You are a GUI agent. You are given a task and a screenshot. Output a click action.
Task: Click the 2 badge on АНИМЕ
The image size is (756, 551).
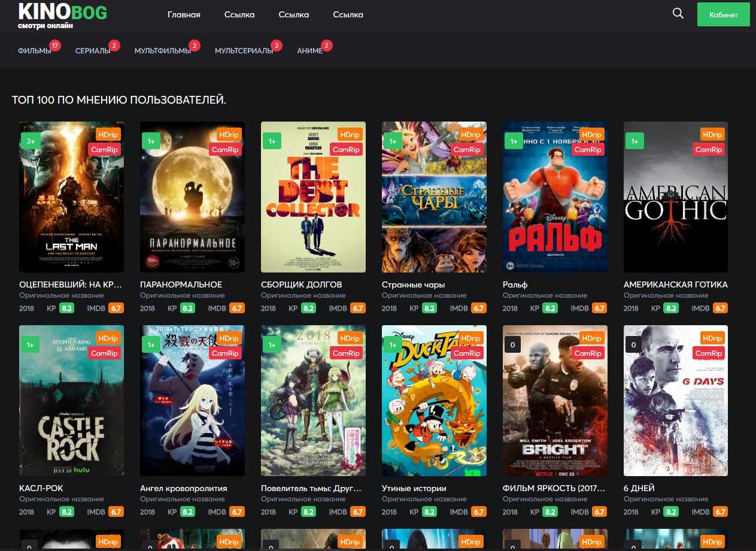coord(326,46)
